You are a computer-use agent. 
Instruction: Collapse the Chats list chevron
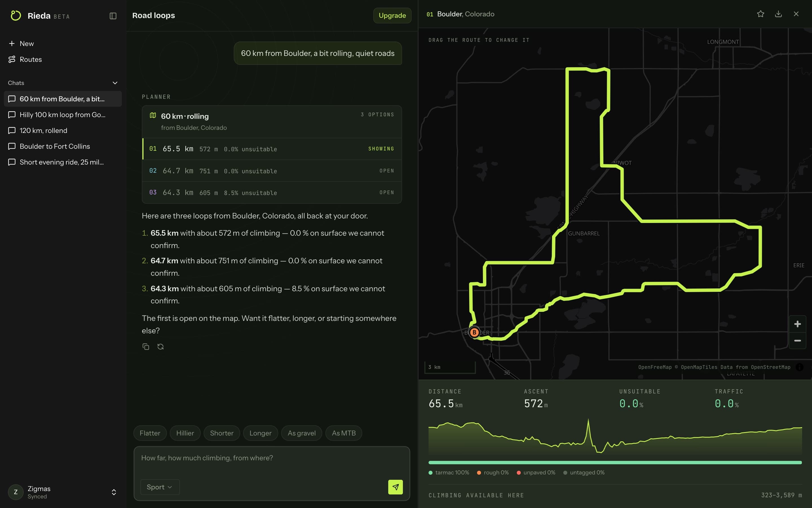pos(115,83)
